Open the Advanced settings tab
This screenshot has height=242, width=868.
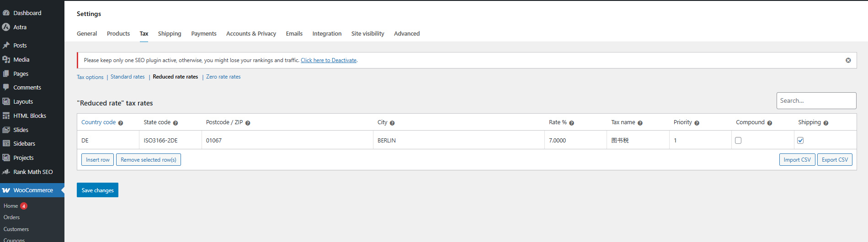tap(407, 34)
